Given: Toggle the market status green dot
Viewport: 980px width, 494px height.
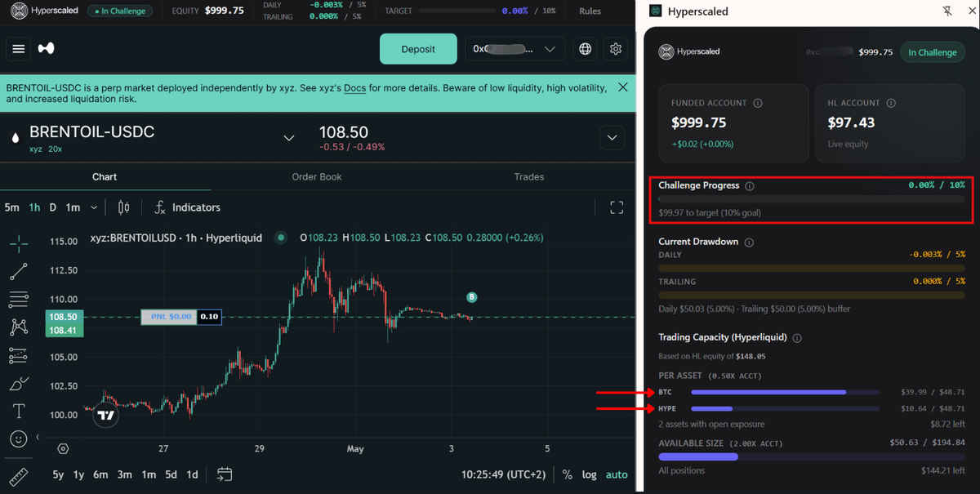Looking at the screenshot, I should coord(281,238).
